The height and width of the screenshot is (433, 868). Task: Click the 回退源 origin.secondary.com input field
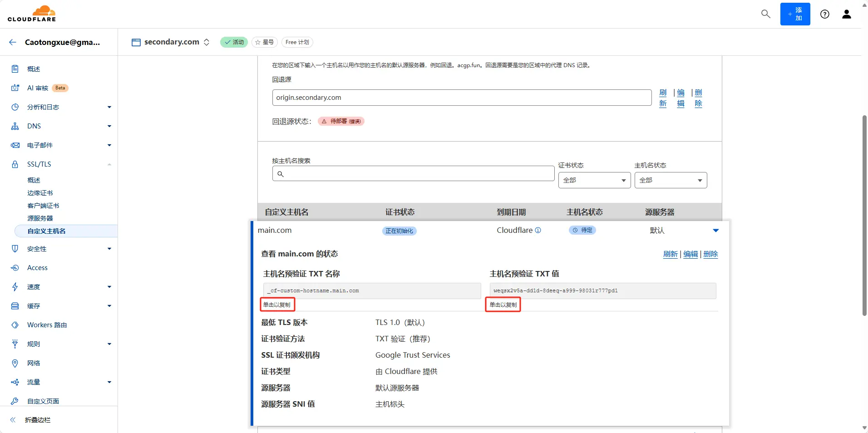[462, 98]
